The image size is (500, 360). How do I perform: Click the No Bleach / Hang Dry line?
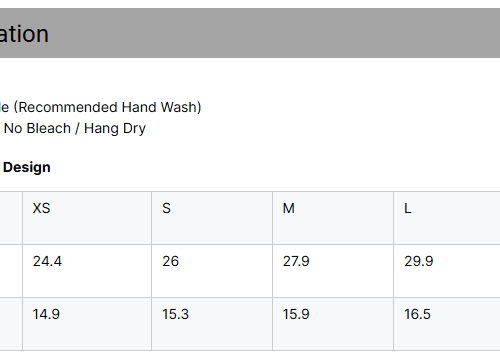coord(75,128)
